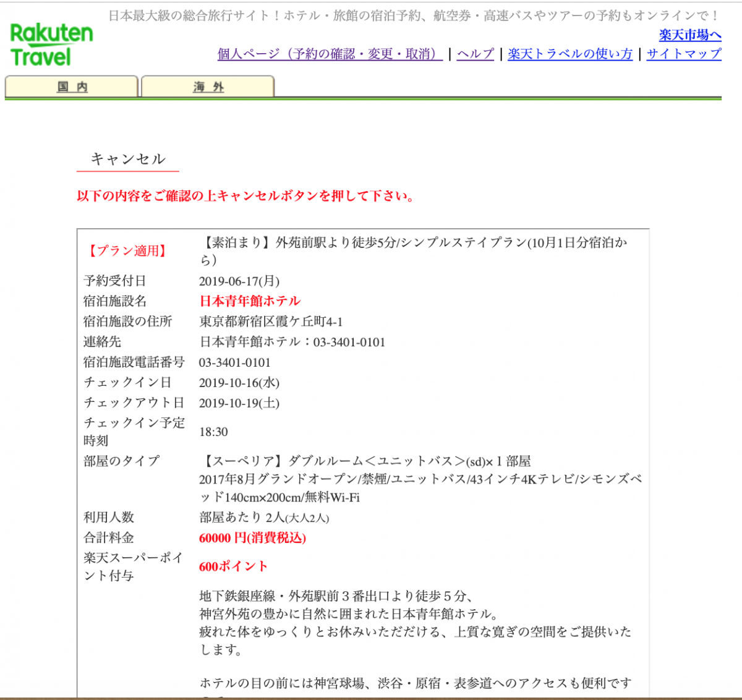The image size is (742, 700).
Task: Click the line starting 神宮外苑の豊かに自然に囲まれた
Action: click(349, 614)
